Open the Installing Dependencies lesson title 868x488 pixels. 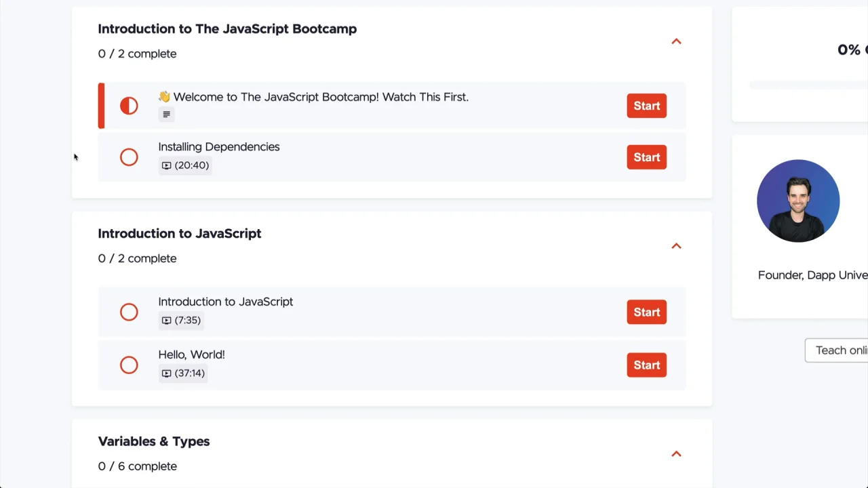218,147
